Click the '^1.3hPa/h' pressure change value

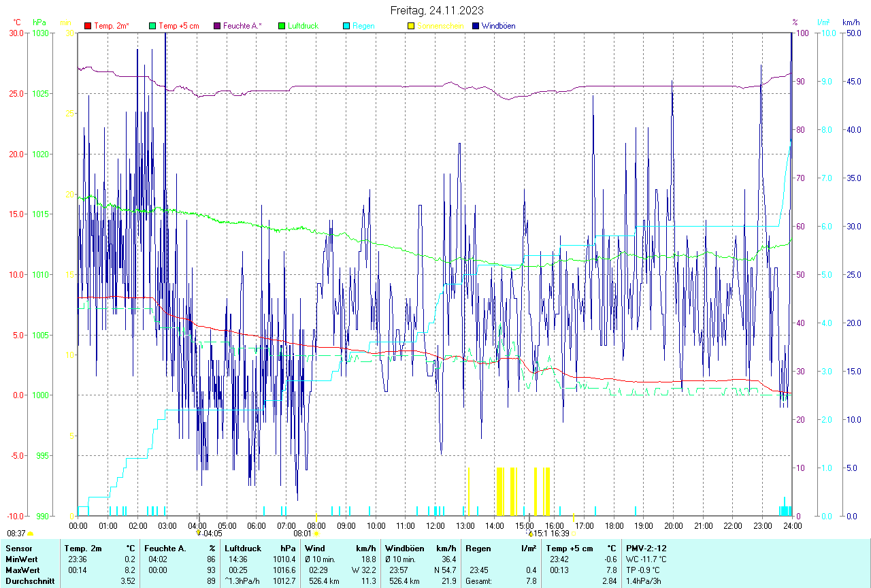point(242,581)
